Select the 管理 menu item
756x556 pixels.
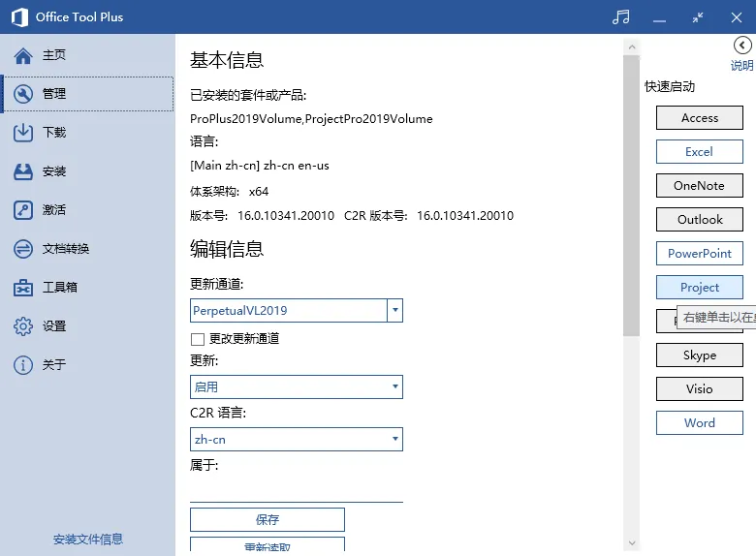[88, 94]
